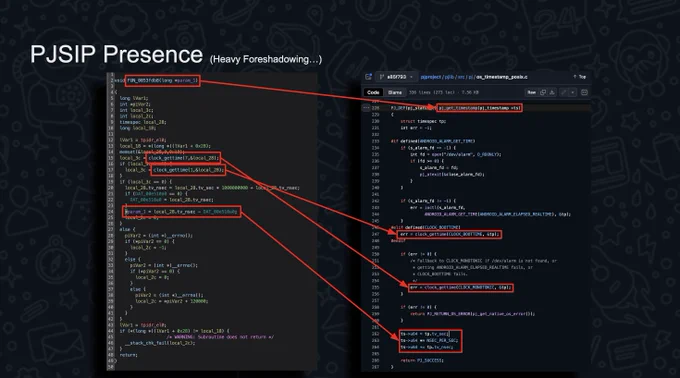Edit the file with the pencil icon

[x=564, y=92]
